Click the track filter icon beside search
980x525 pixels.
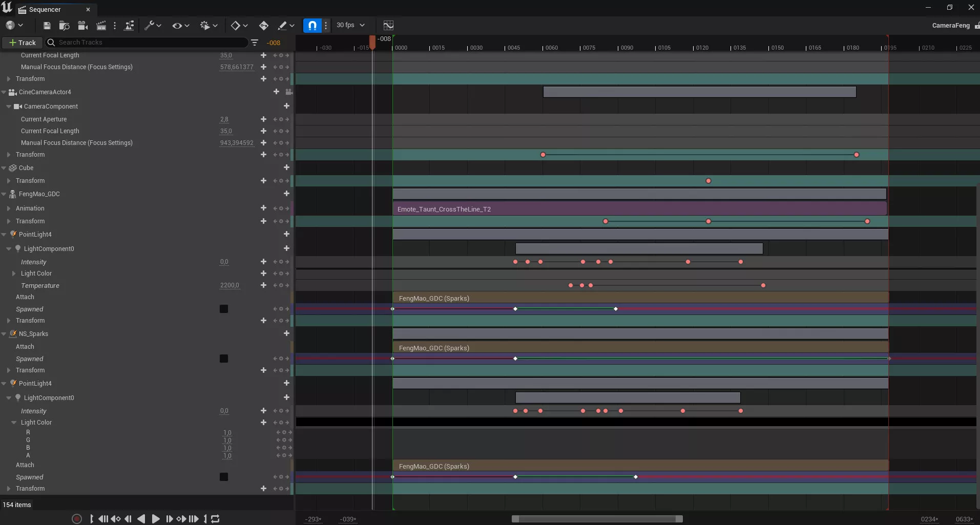point(255,43)
